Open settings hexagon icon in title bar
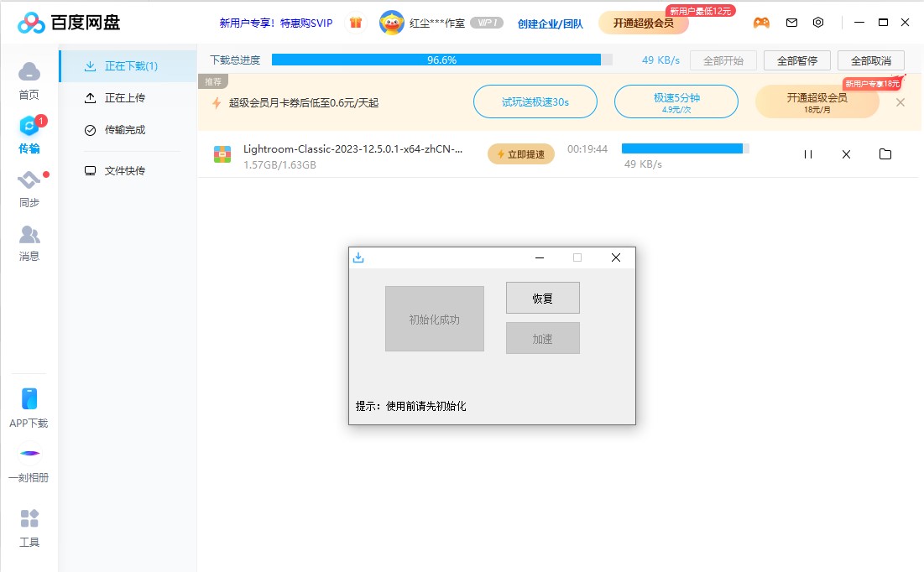 pyautogui.click(x=818, y=23)
